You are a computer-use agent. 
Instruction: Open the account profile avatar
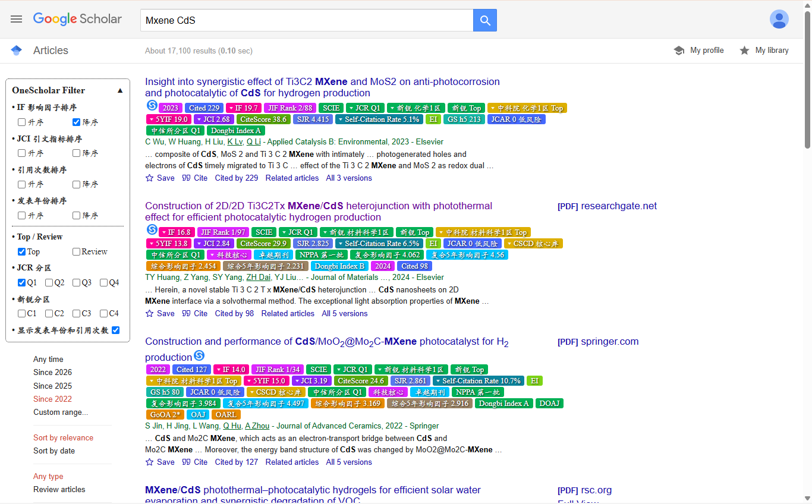coord(779,19)
